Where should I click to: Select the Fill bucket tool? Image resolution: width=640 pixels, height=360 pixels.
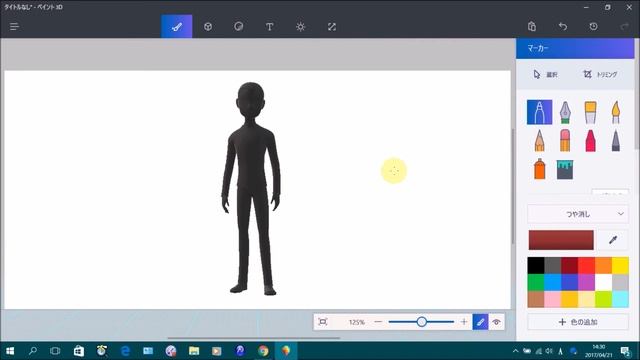point(565,169)
